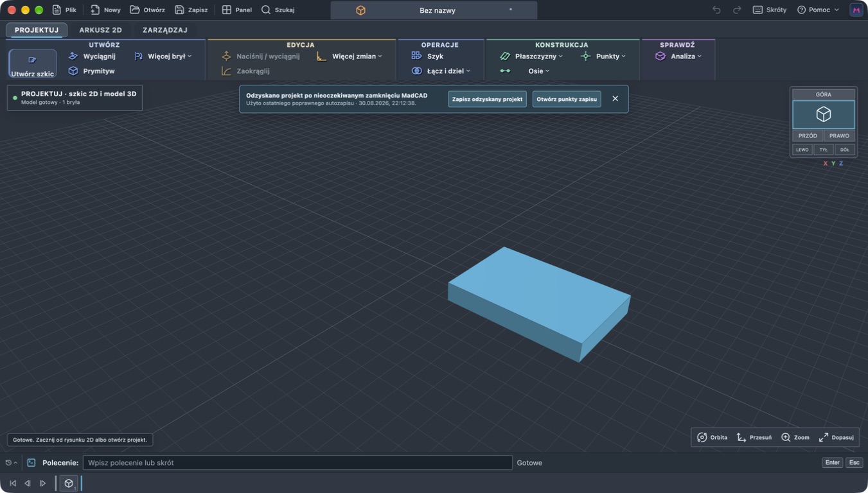Expand the Płaszczyzny dropdown
The image size is (868, 493).
(531, 56)
